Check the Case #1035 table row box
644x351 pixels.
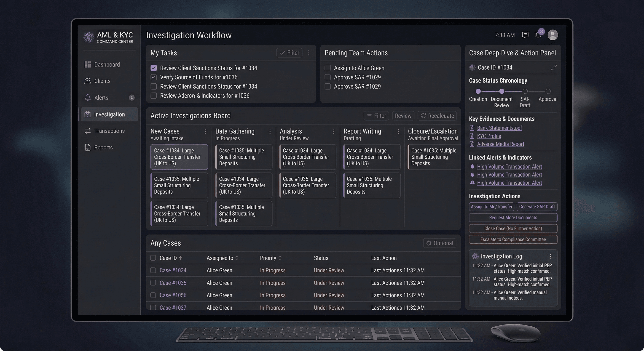click(153, 283)
